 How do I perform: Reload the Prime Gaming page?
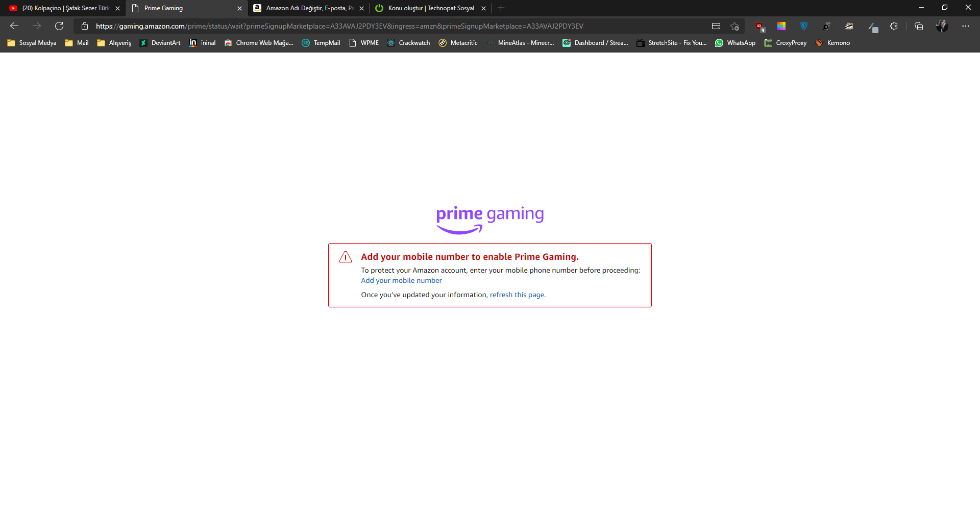tap(59, 26)
